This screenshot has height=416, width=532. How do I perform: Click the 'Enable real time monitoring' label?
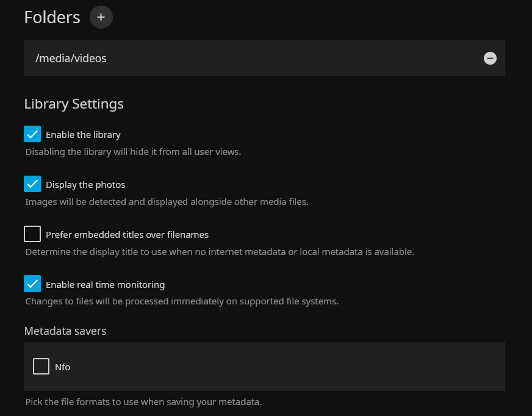point(105,285)
